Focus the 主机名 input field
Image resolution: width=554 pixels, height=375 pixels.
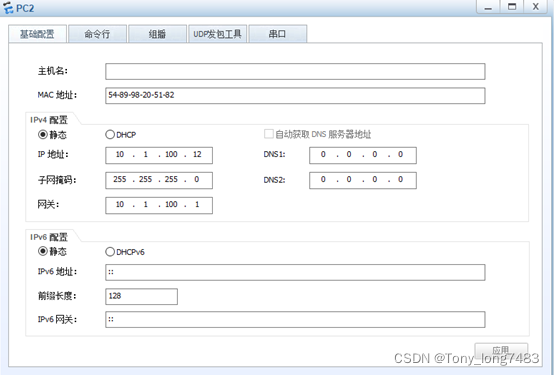tap(295, 71)
